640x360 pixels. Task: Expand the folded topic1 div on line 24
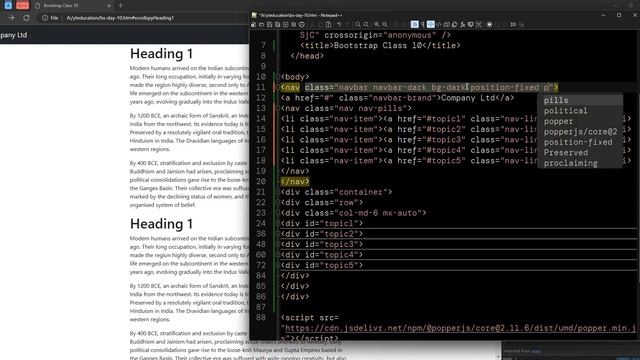click(x=278, y=223)
